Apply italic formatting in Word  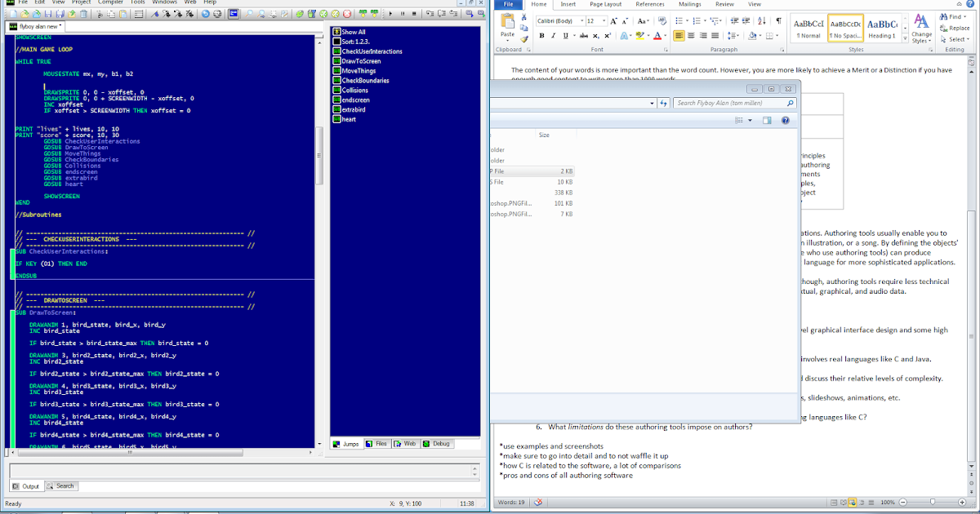[x=553, y=36]
